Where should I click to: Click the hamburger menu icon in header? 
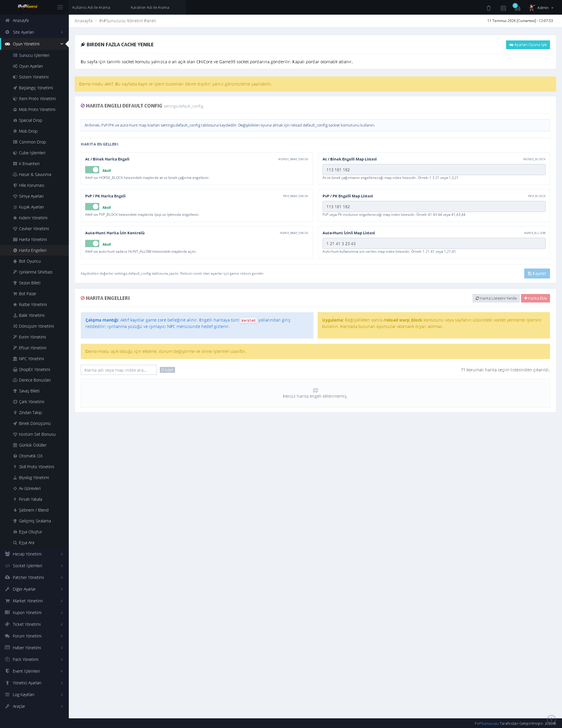coord(60,7)
